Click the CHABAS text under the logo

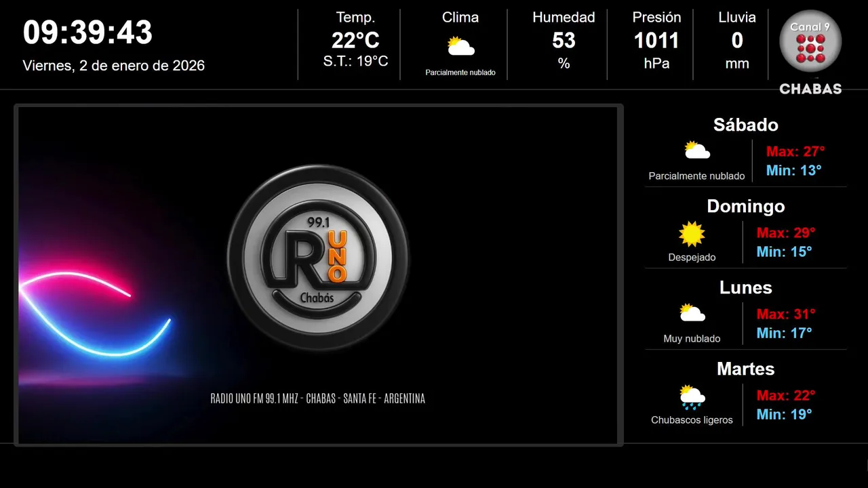point(810,89)
